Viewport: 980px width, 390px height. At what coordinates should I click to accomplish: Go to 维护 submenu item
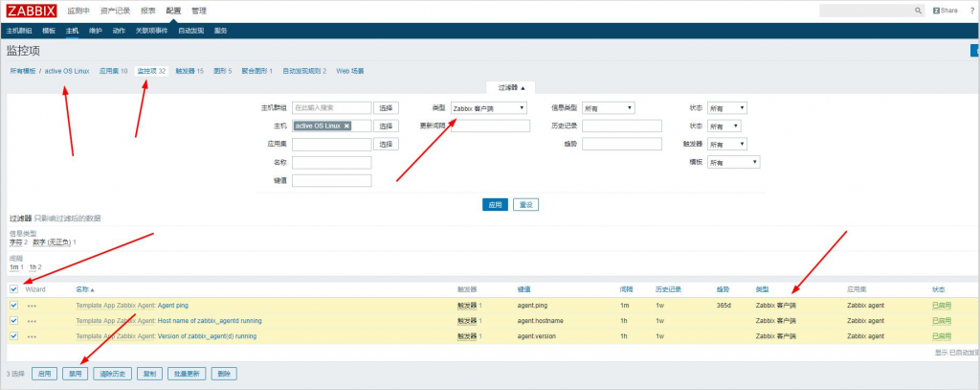pyautogui.click(x=95, y=31)
